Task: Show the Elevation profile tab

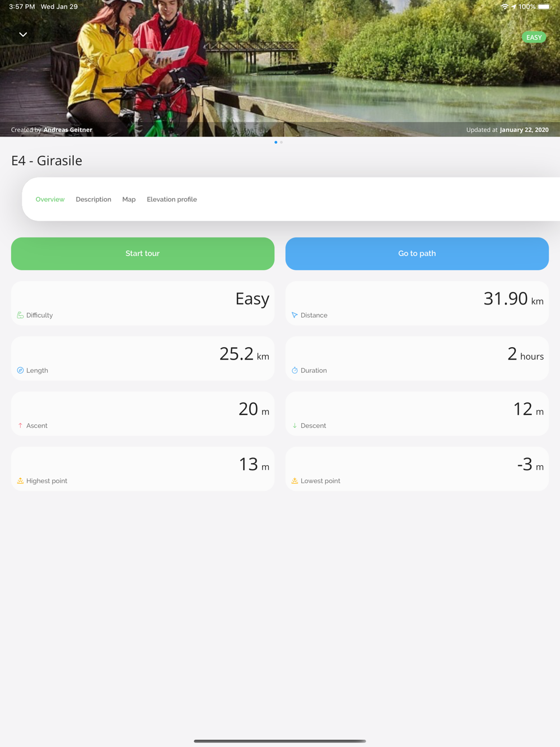Action: [172, 199]
